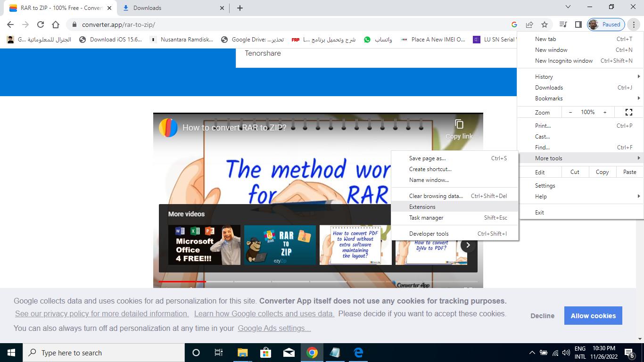Open File Explorer from the taskbar
The width and height of the screenshot is (644, 362).
pos(242,353)
